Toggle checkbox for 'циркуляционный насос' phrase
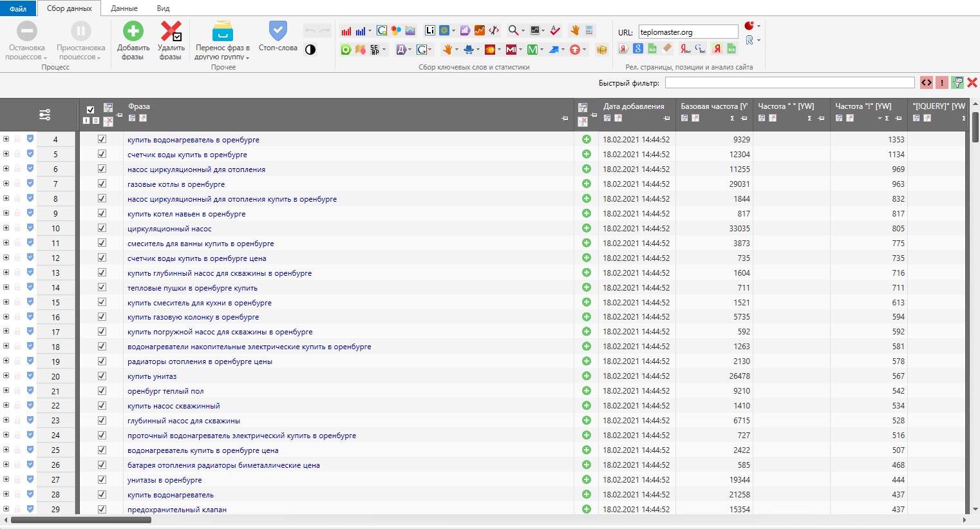980x529 pixels. coord(102,228)
